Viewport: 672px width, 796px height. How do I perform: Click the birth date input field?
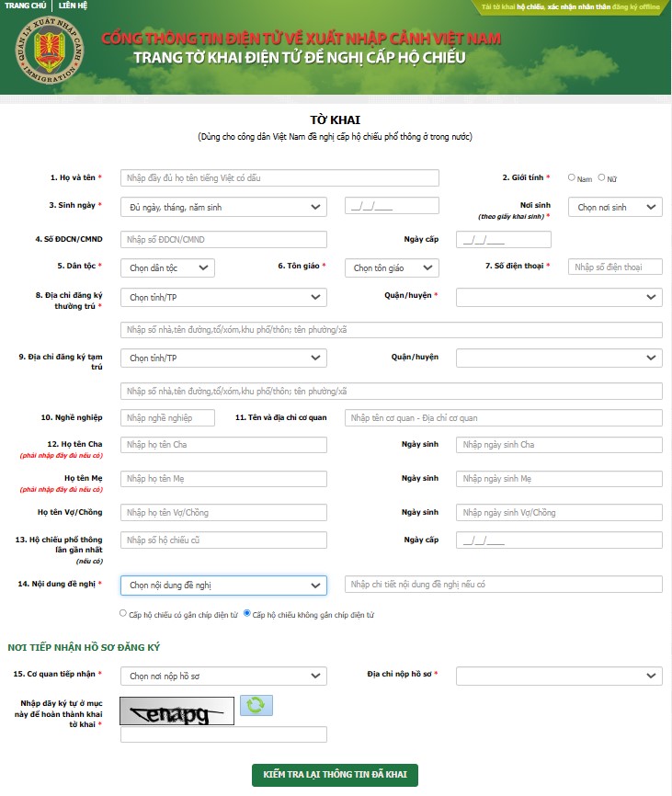[392, 206]
